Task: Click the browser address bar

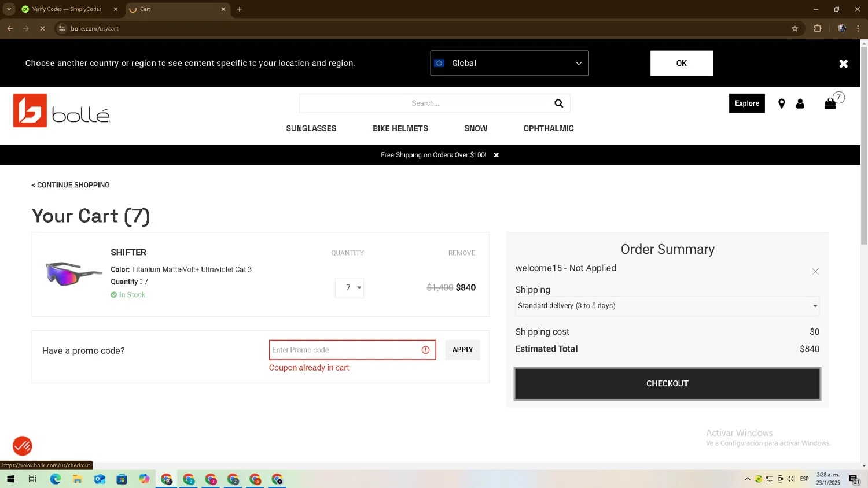Action: pos(428,28)
